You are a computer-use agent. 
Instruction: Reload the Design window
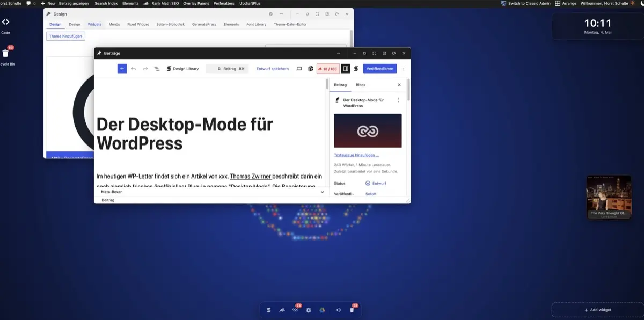point(336,14)
